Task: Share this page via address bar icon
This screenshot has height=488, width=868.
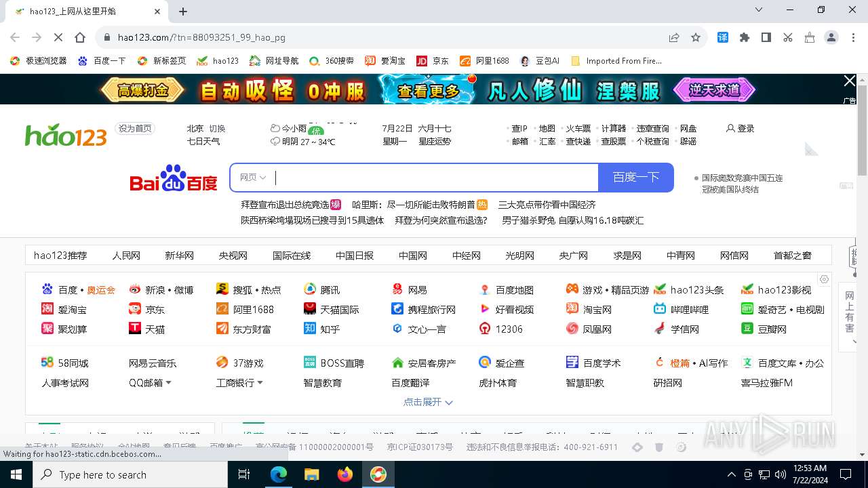Action: click(x=674, y=38)
